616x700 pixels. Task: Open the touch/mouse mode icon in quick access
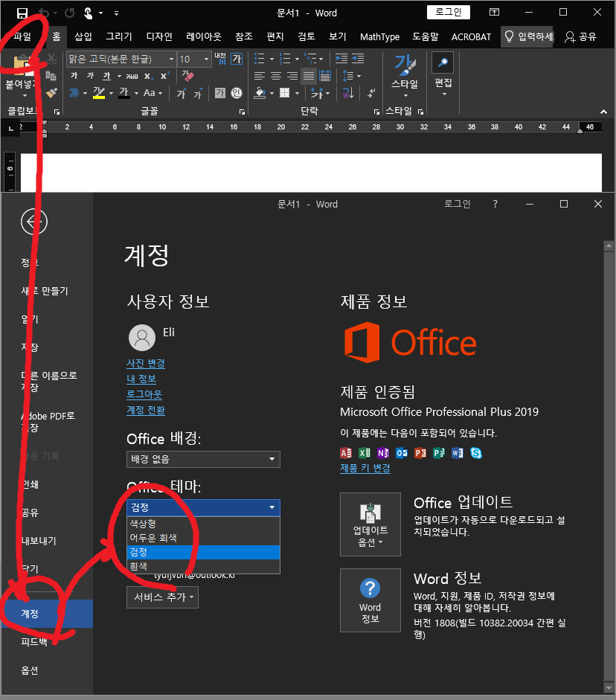click(88, 13)
